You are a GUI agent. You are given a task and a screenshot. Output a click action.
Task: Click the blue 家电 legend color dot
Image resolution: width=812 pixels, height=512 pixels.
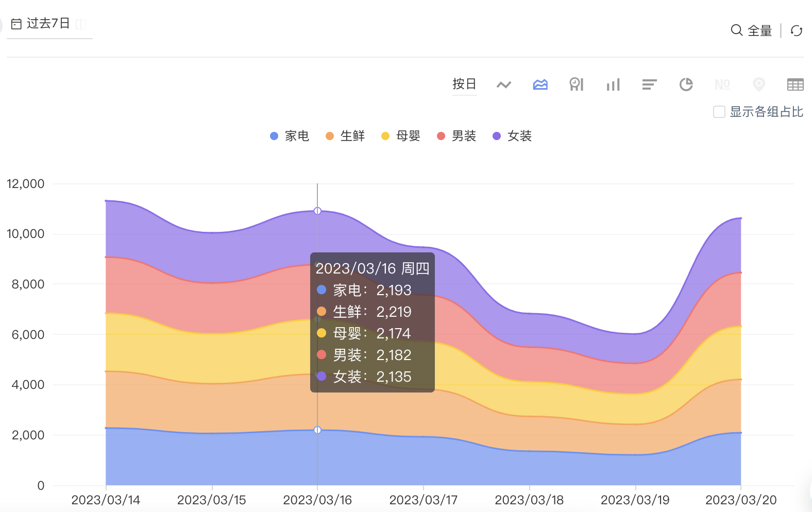(274, 136)
